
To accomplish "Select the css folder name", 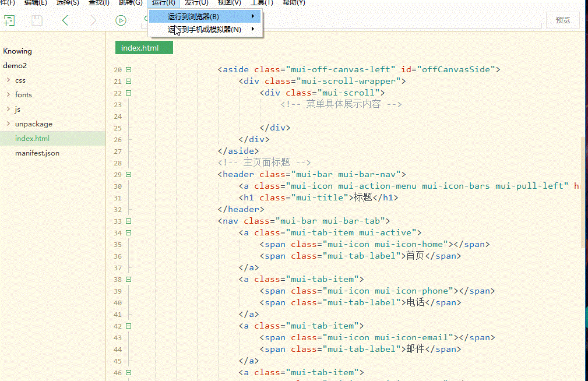I will (20, 80).
